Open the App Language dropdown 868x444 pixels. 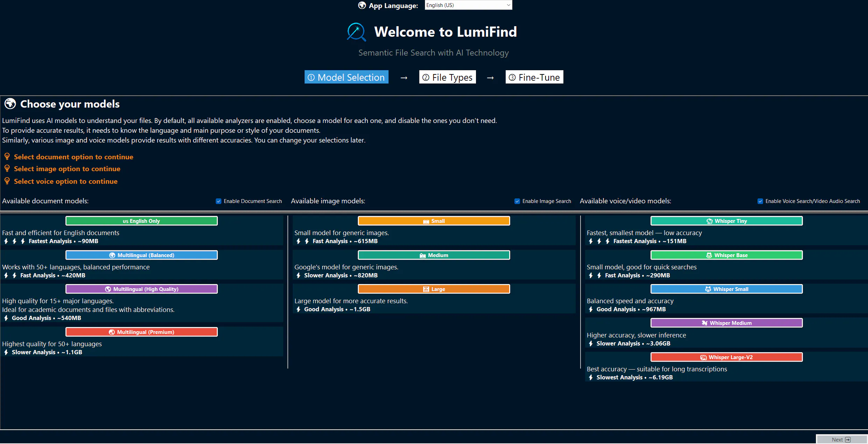(468, 5)
